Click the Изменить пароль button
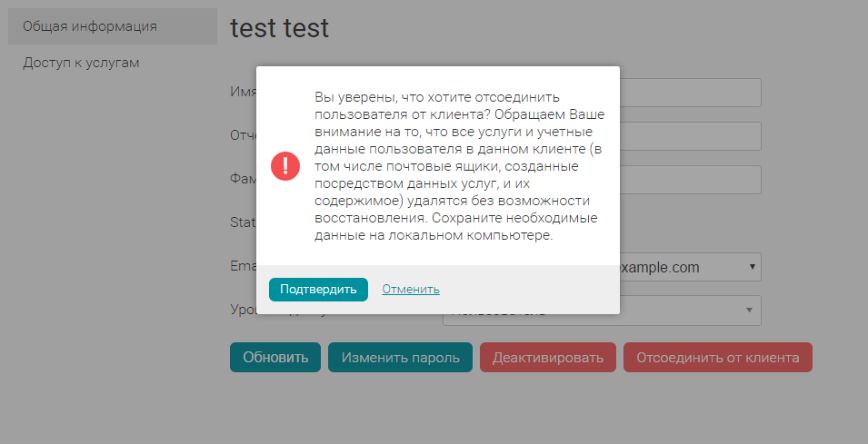Viewport: 868px width, 444px height. [x=400, y=358]
